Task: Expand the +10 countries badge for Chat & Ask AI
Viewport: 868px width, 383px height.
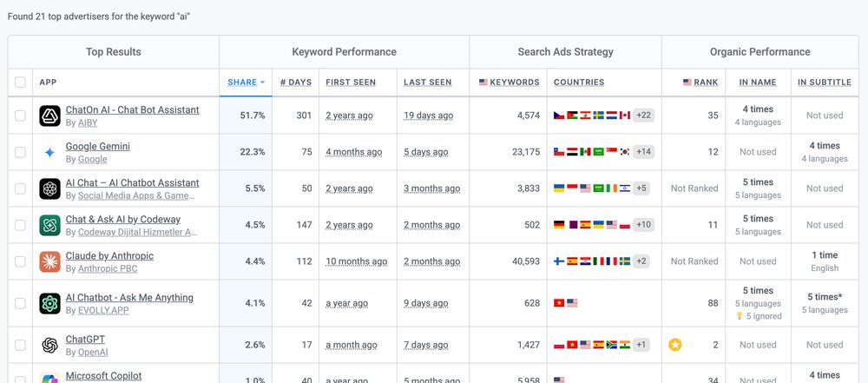Action: [x=644, y=225]
